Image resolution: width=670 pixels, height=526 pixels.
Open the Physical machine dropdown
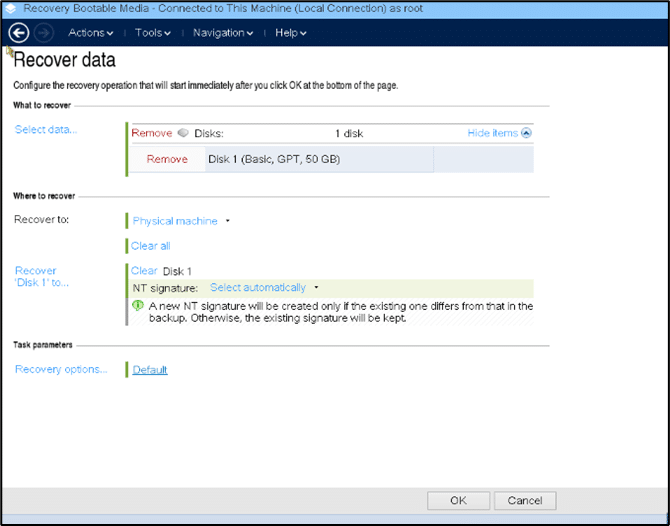(181, 221)
